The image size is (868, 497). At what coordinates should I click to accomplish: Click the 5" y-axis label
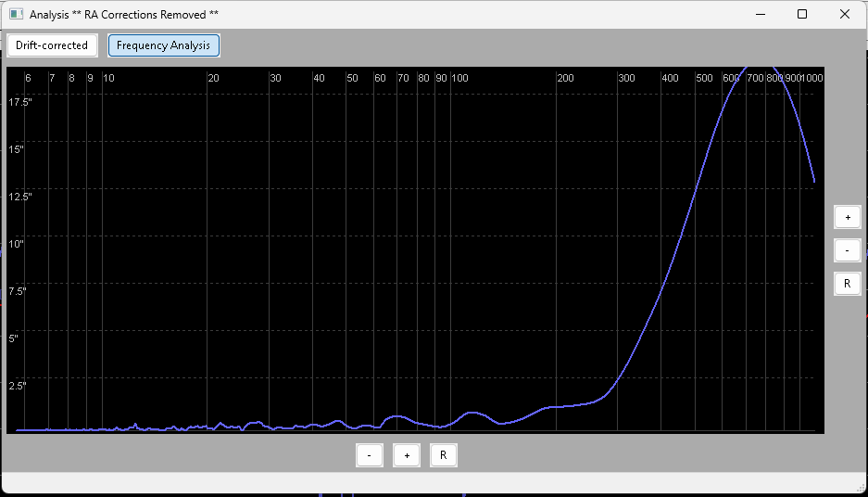coord(13,338)
